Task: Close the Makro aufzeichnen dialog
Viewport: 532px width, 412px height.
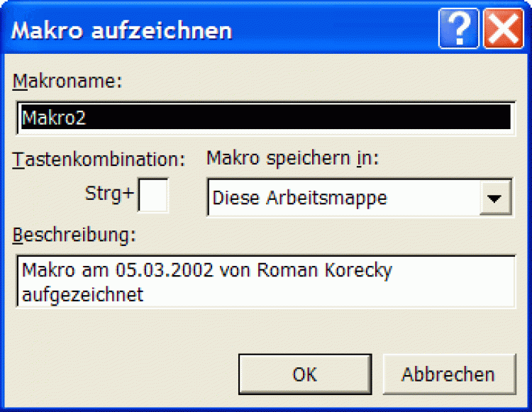Action: click(503, 30)
